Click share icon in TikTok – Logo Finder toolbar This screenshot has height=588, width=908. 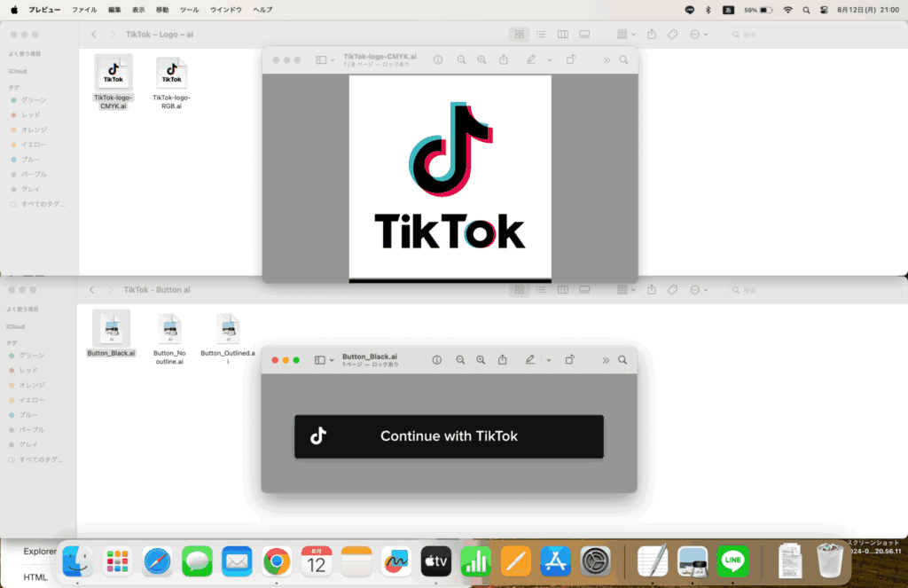tap(652, 35)
